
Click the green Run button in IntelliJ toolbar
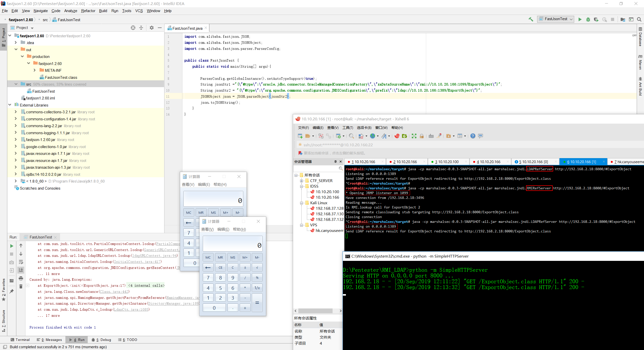click(x=580, y=19)
